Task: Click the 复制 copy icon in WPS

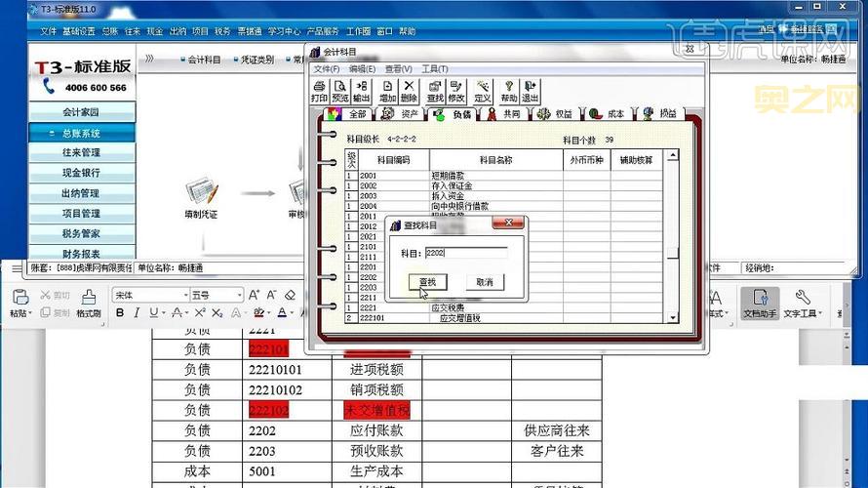Action: [x=56, y=313]
